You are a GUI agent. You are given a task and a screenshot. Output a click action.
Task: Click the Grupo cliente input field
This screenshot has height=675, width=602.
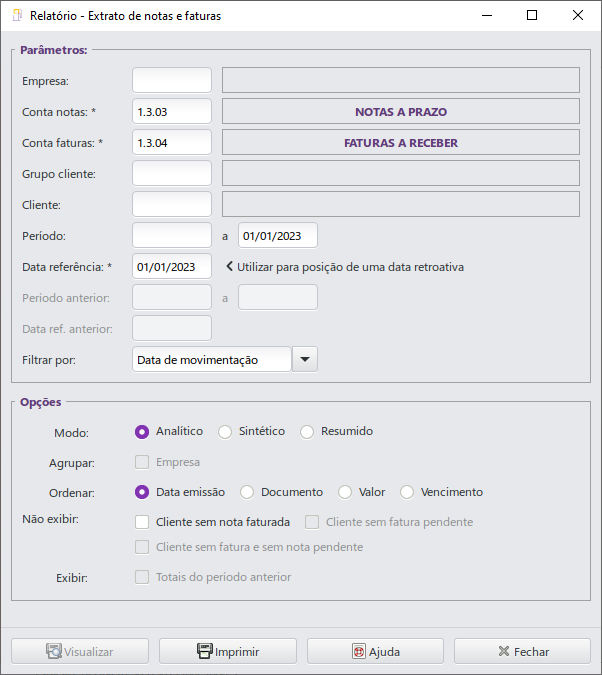(x=172, y=174)
